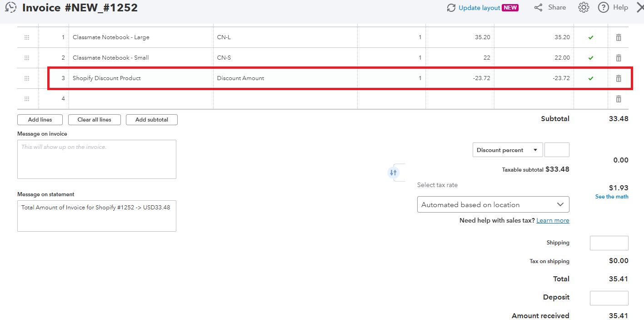Click the Add lines button
Viewport: 644px width, 320px height.
[40, 120]
